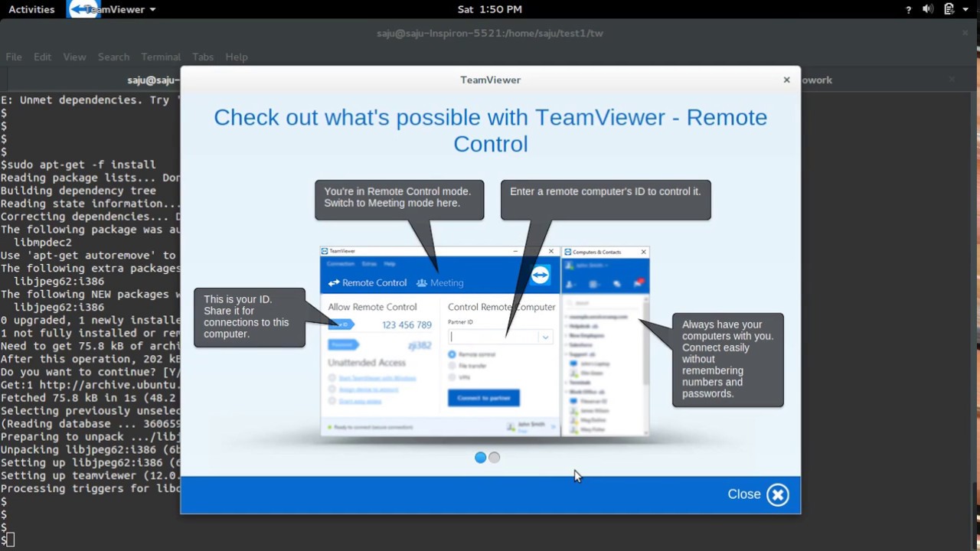Open the clock showing Sat 1:50 PM

click(490, 9)
